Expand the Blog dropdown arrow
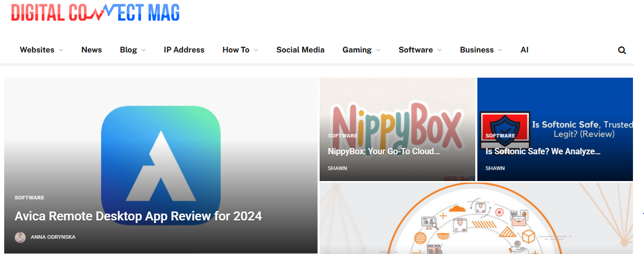This screenshot has width=644, height=254. [x=144, y=50]
